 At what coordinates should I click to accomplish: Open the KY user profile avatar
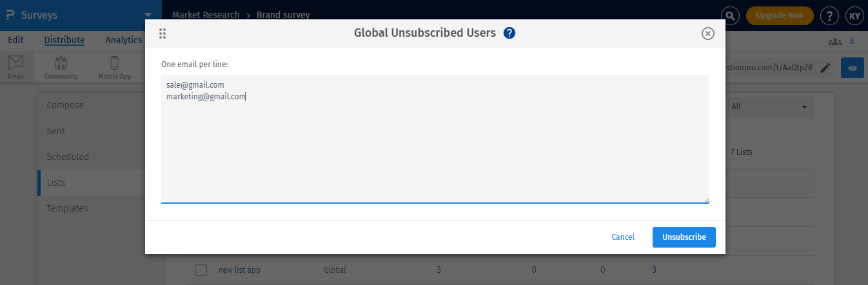pos(854,15)
